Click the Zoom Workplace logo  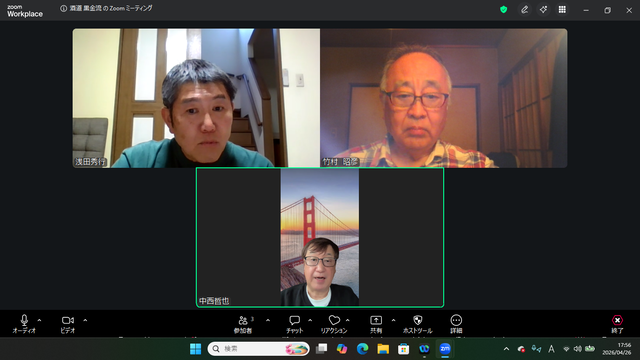(24, 11)
